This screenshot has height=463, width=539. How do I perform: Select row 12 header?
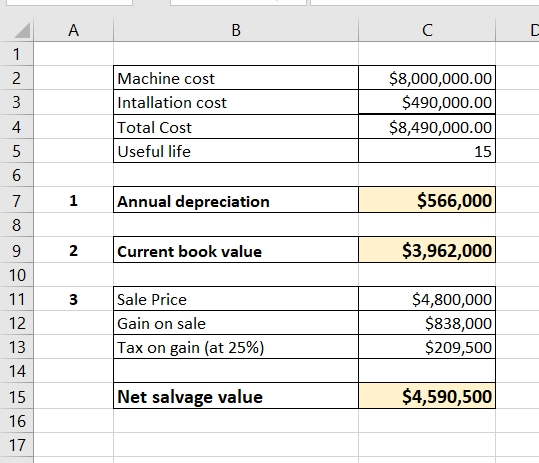tap(16, 323)
